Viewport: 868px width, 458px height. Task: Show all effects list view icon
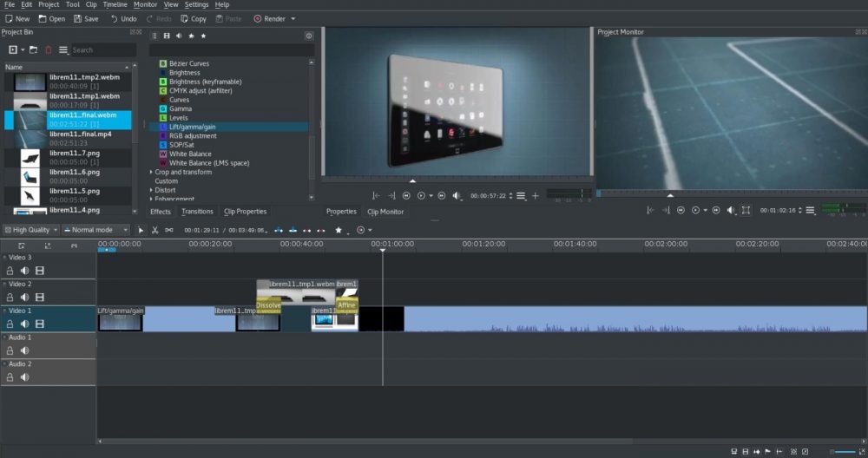click(155, 36)
